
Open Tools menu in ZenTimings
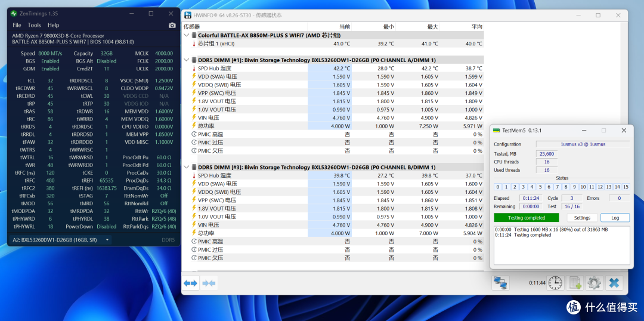tap(35, 25)
